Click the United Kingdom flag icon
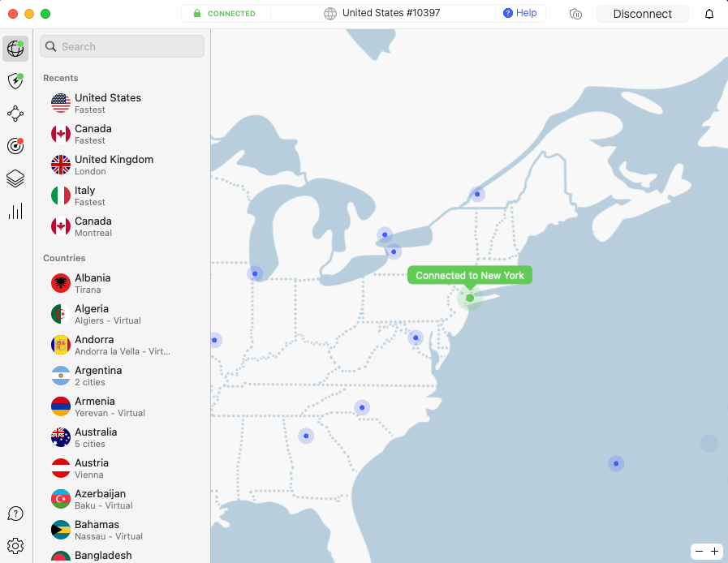This screenshot has width=728, height=563. (x=61, y=165)
